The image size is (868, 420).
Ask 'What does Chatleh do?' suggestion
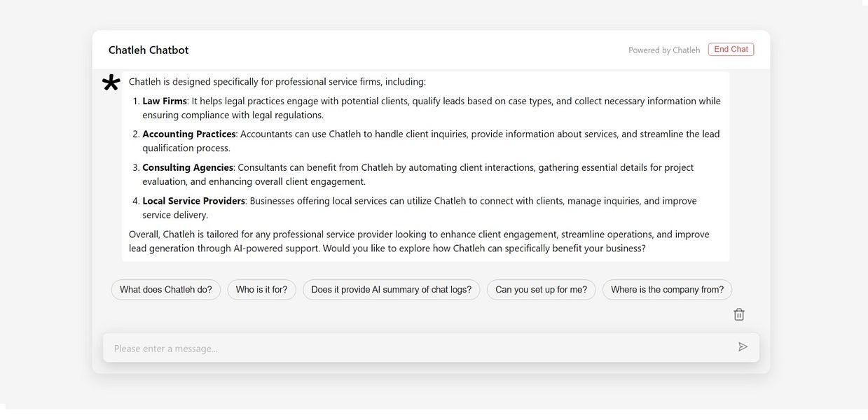tap(166, 290)
